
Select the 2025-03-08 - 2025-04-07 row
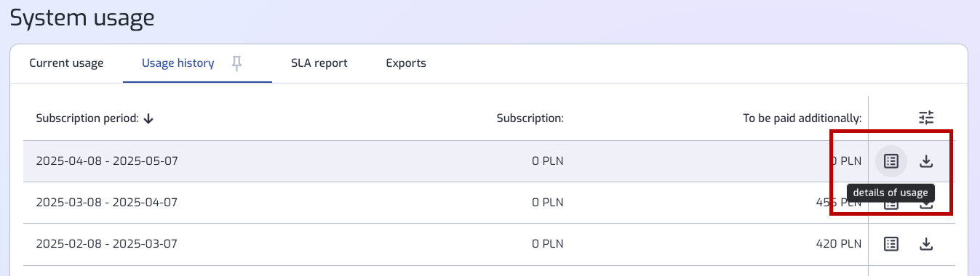[x=445, y=203]
